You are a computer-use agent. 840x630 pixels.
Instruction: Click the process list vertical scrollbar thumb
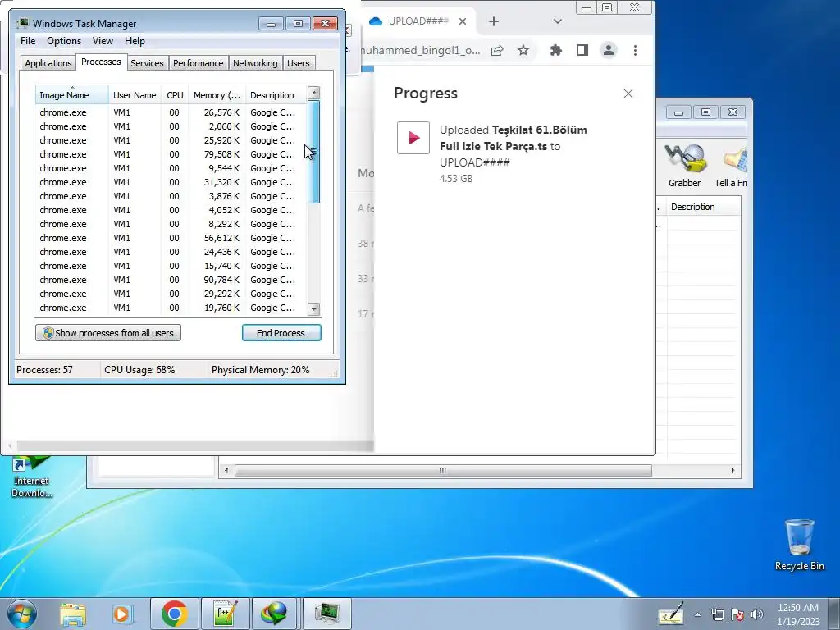(314, 152)
